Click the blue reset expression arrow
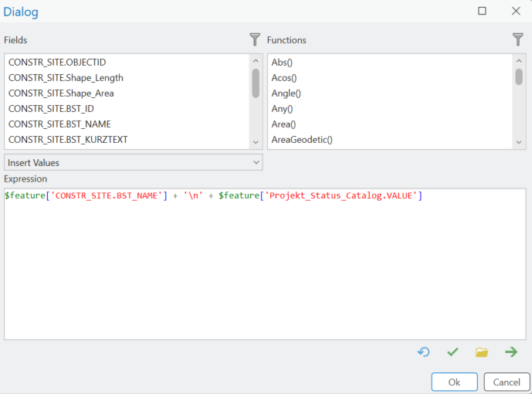The image size is (532, 394). (x=423, y=352)
